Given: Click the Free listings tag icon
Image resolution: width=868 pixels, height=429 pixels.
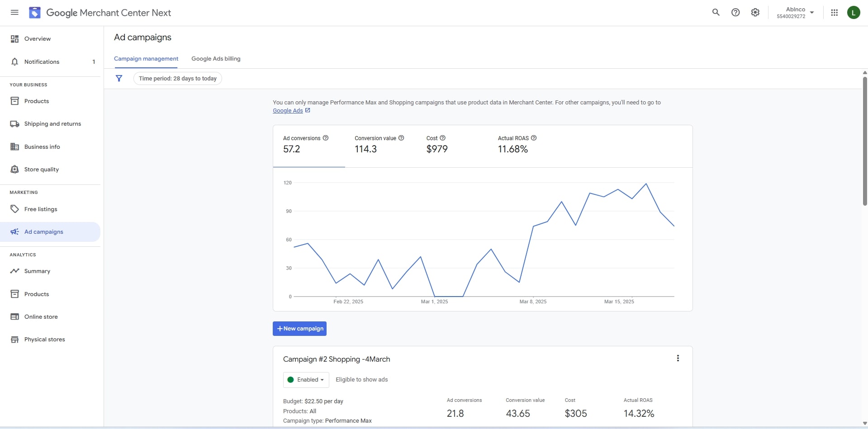Looking at the screenshot, I should tap(15, 209).
